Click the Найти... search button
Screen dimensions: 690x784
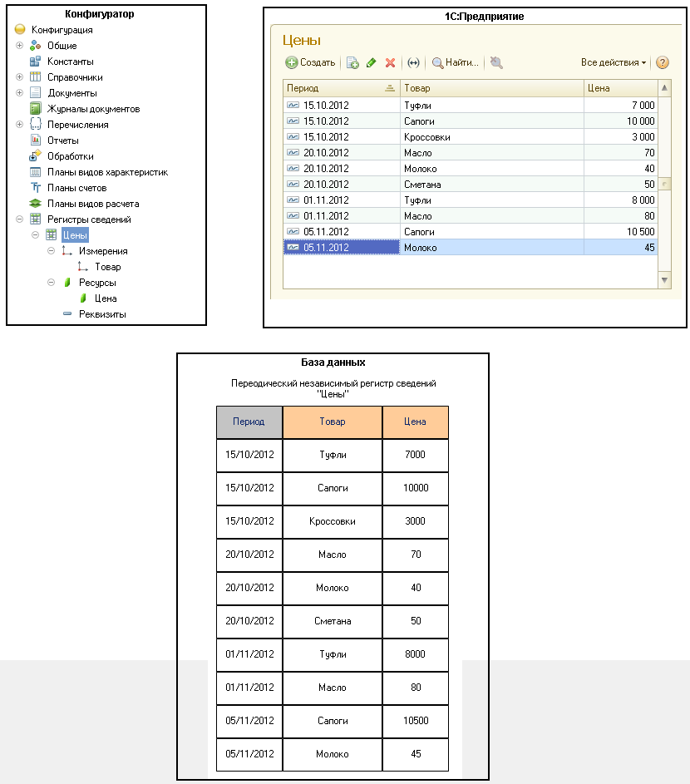click(456, 62)
